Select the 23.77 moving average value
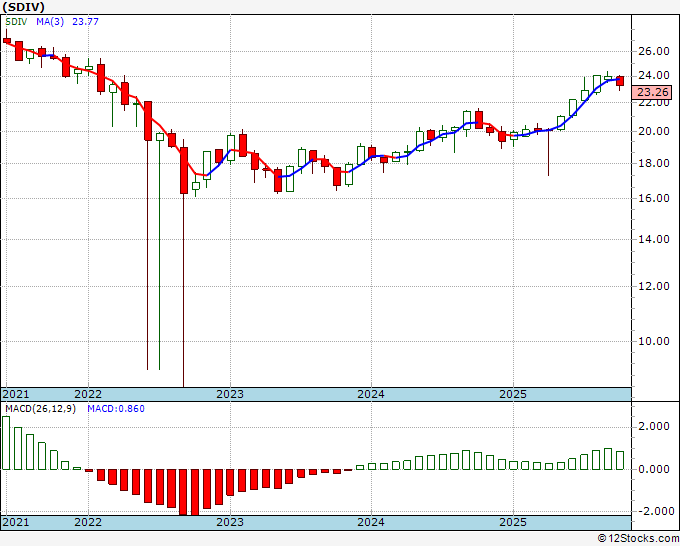The height and width of the screenshot is (546, 680). (85, 21)
